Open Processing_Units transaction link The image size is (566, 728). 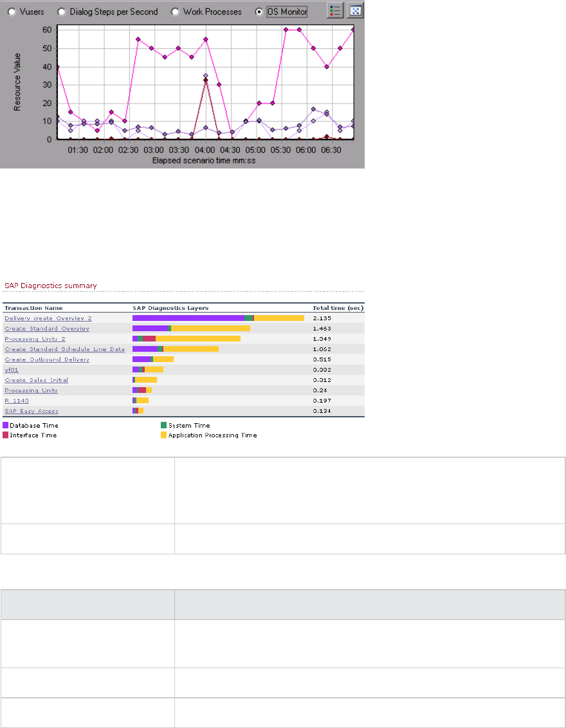coord(31,390)
